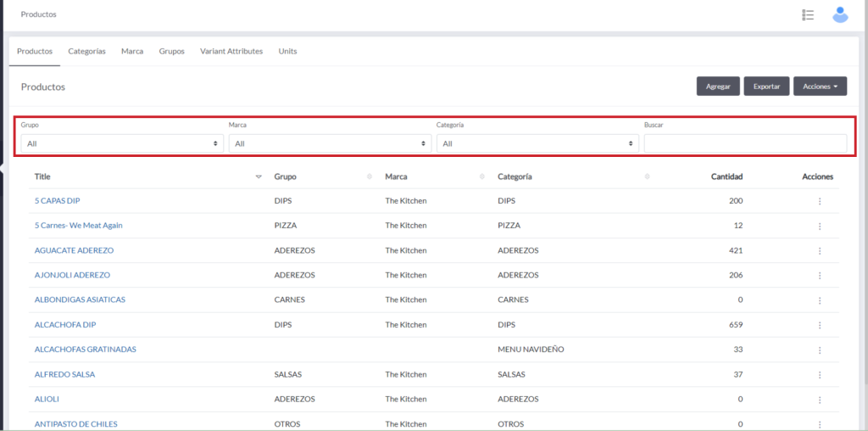
Task: Expand the Grupo filter dropdown
Action: (x=122, y=144)
